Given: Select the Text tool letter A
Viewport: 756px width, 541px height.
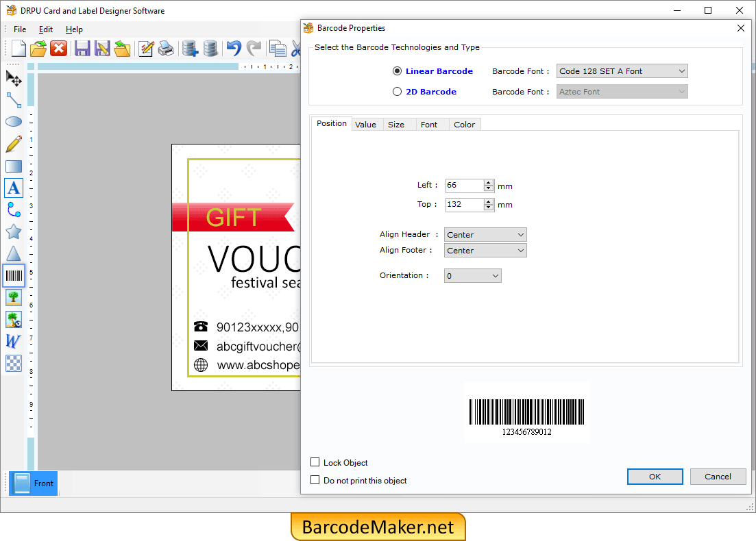Looking at the screenshot, I should pyautogui.click(x=14, y=188).
